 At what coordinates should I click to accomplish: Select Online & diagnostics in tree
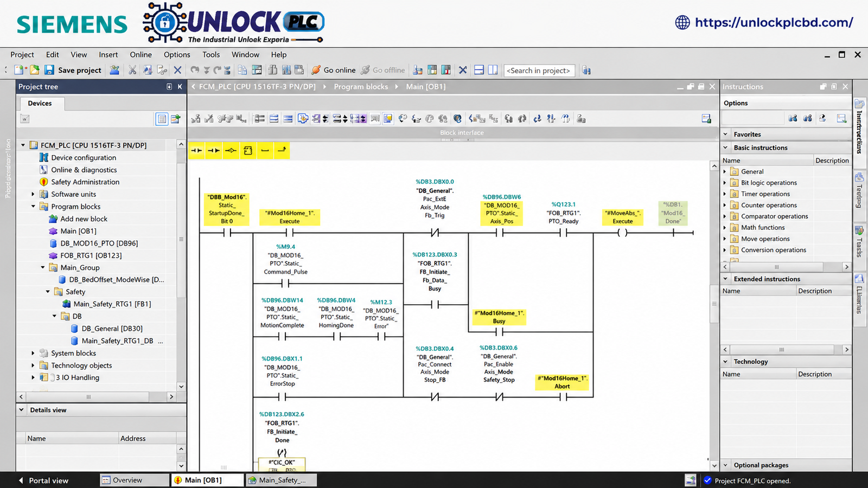point(84,170)
